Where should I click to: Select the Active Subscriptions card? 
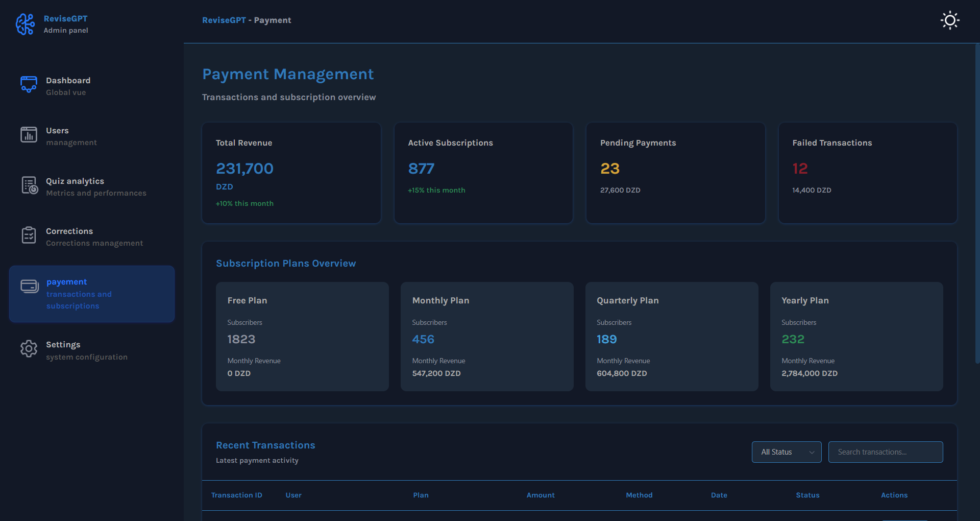point(483,173)
